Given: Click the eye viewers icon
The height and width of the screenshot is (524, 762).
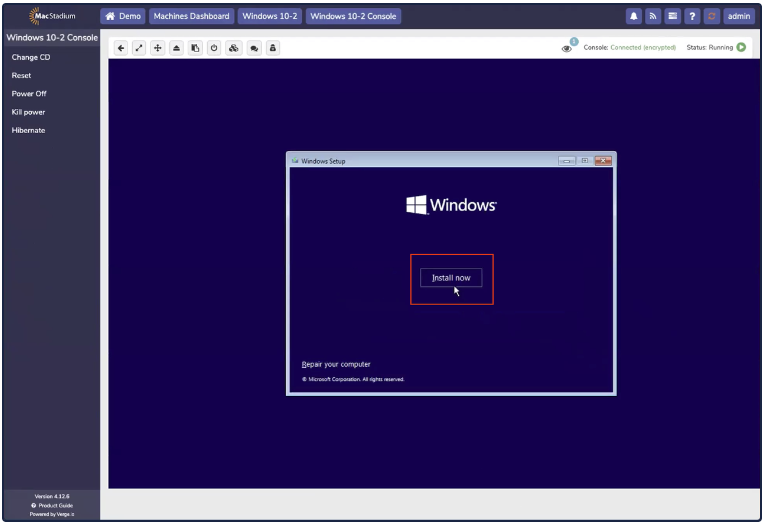Looking at the screenshot, I should click(567, 48).
